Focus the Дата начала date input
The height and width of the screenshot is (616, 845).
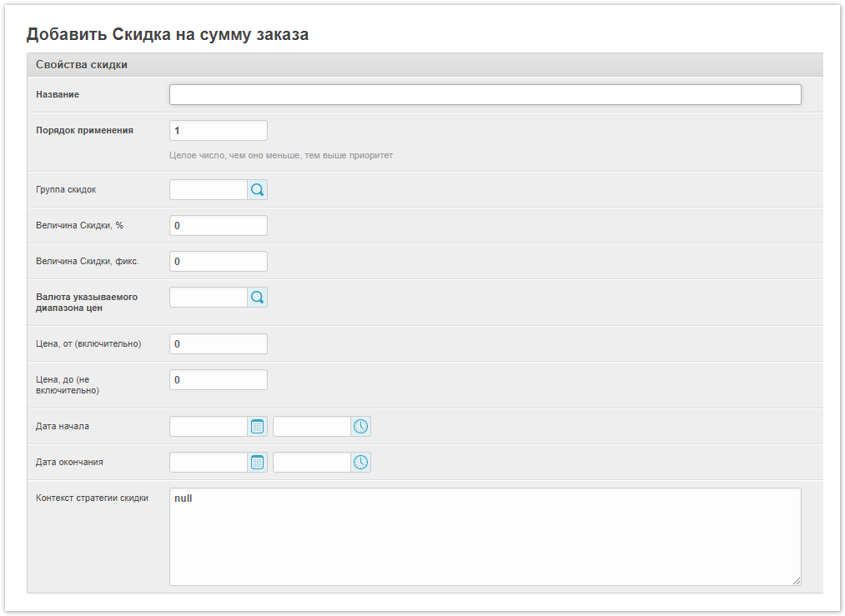click(209, 427)
